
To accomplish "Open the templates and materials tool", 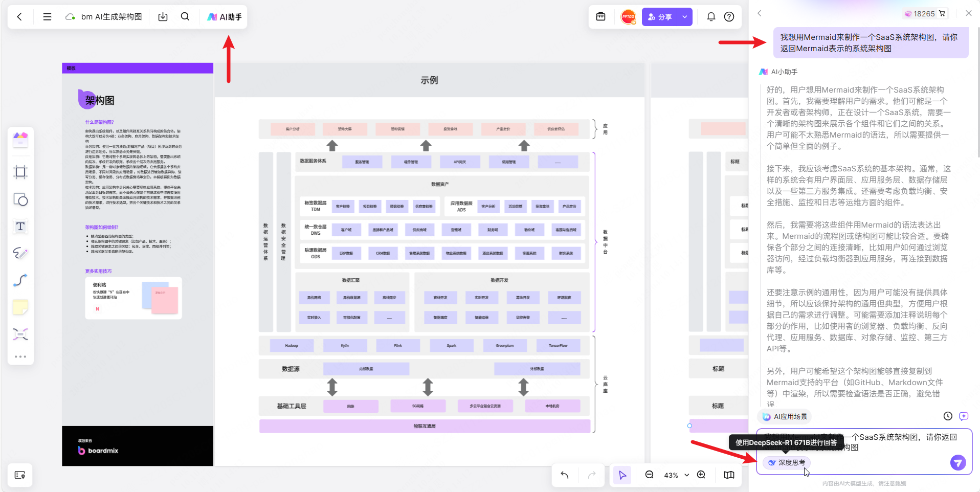I will pyautogui.click(x=20, y=140).
